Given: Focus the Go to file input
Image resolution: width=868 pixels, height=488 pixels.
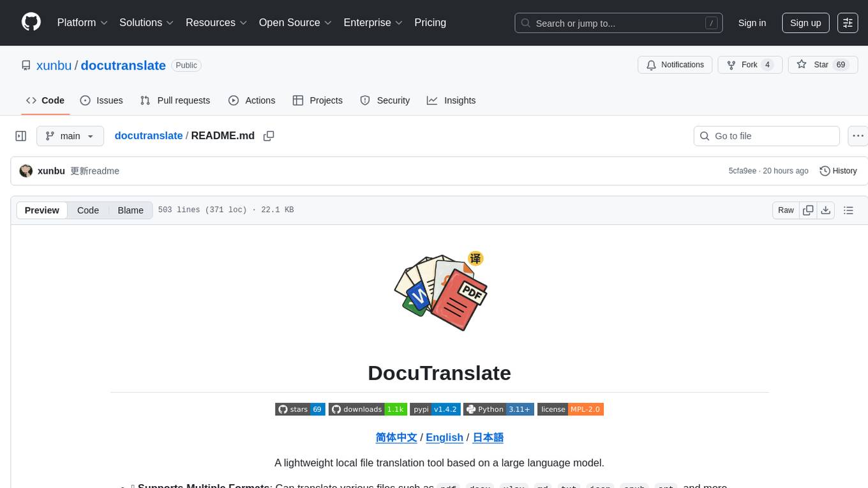Looking at the screenshot, I should coord(767,136).
